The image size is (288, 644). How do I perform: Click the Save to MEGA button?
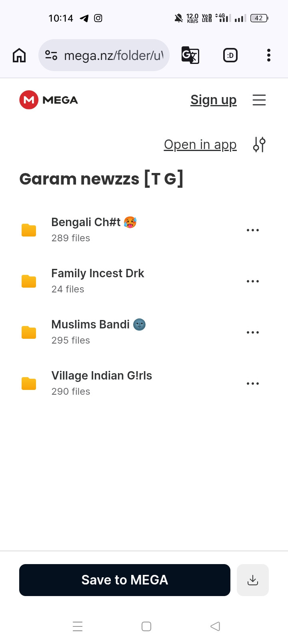[x=125, y=580]
